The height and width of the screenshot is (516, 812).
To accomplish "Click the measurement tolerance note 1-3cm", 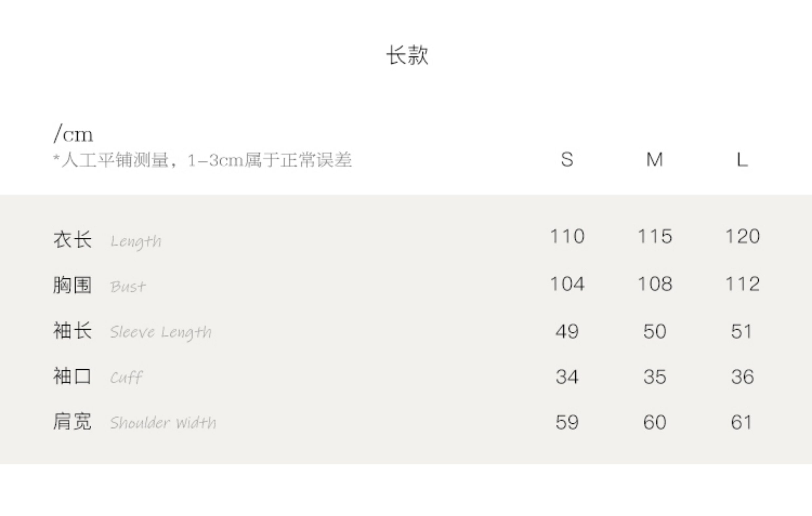I will (202, 160).
